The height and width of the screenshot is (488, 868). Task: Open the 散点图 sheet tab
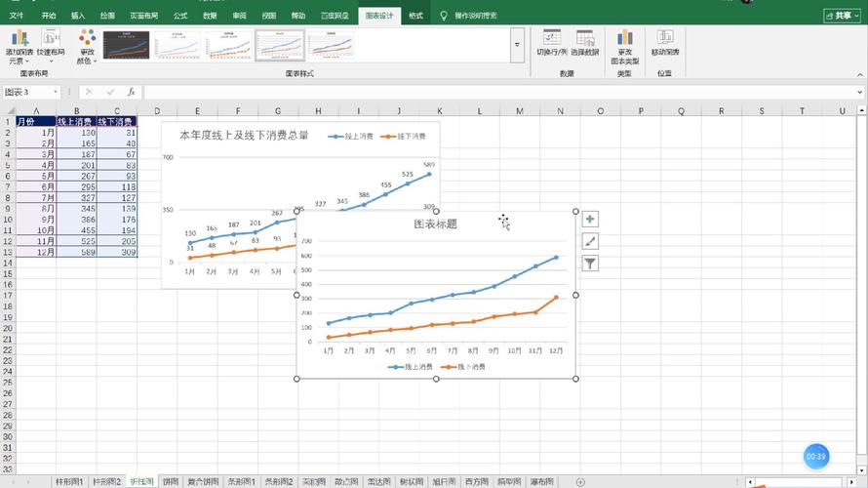[x=346, y=482]
